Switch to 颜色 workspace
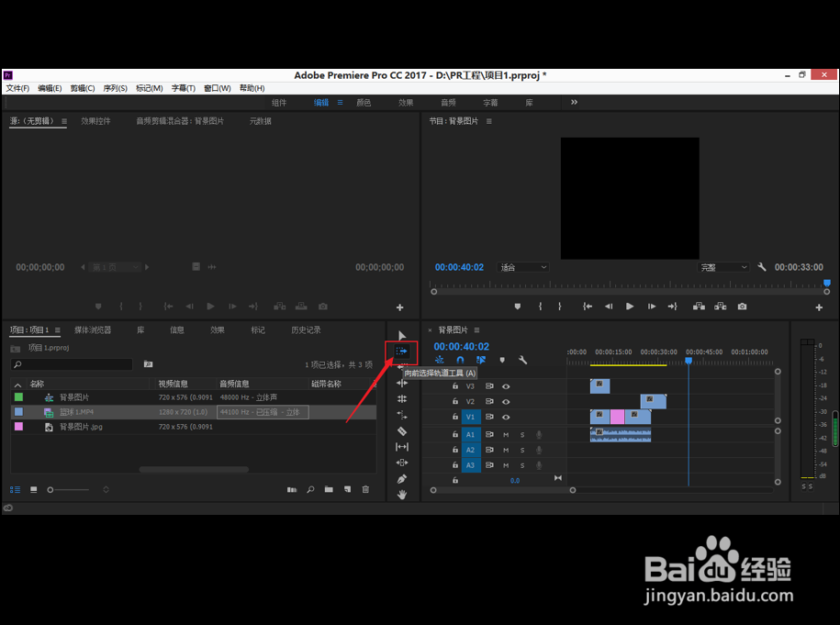840x625 pixels. pos(364,103)
